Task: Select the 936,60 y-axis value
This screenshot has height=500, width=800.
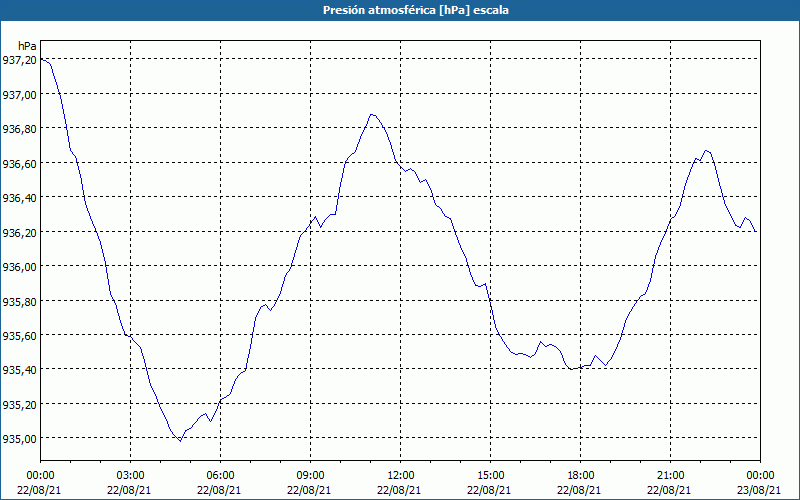Action: [x=19, y=164]
